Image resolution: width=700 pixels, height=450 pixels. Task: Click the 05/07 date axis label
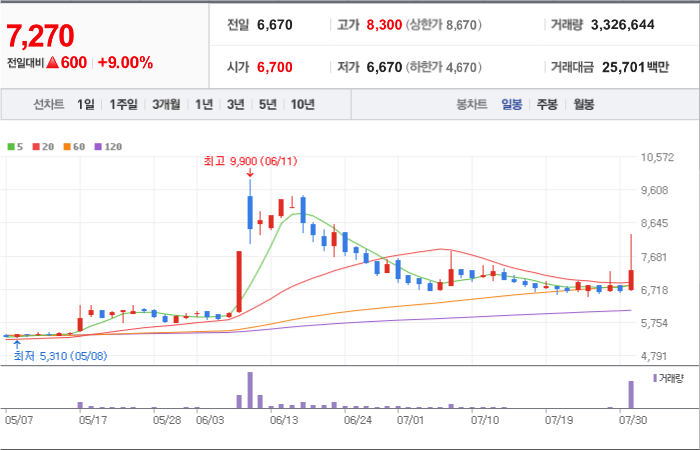(18, 421)
